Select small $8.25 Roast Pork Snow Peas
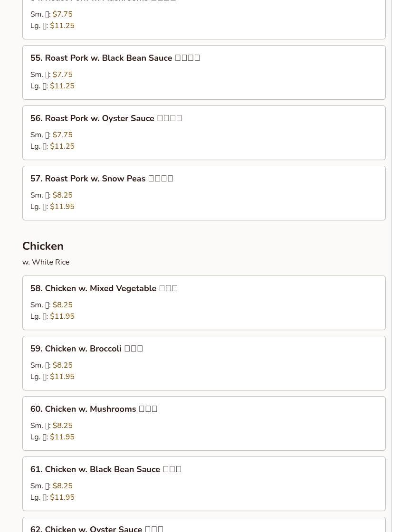The image size is (401, 532). [62, 195]
